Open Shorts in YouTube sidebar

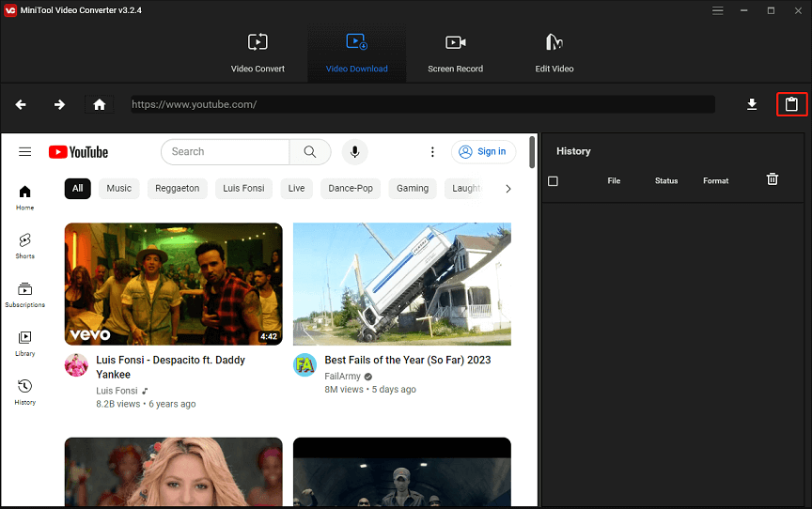pos(24,246)
